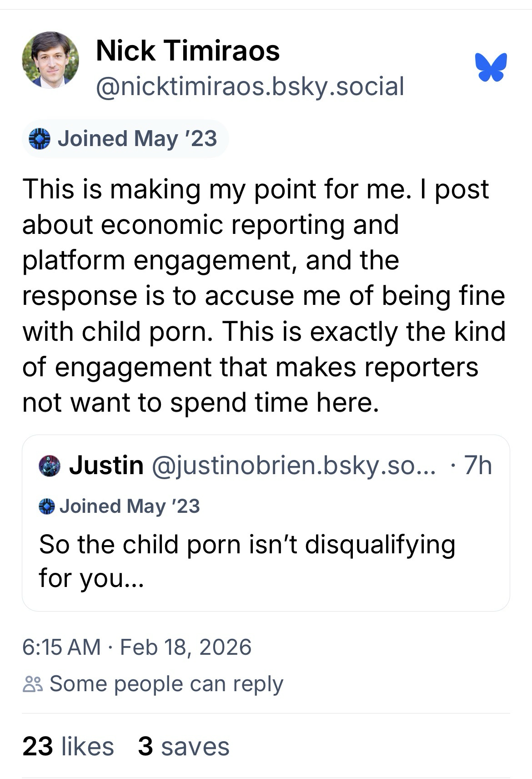View the 3 saves count
532x779 pixels.
(184, 747)
